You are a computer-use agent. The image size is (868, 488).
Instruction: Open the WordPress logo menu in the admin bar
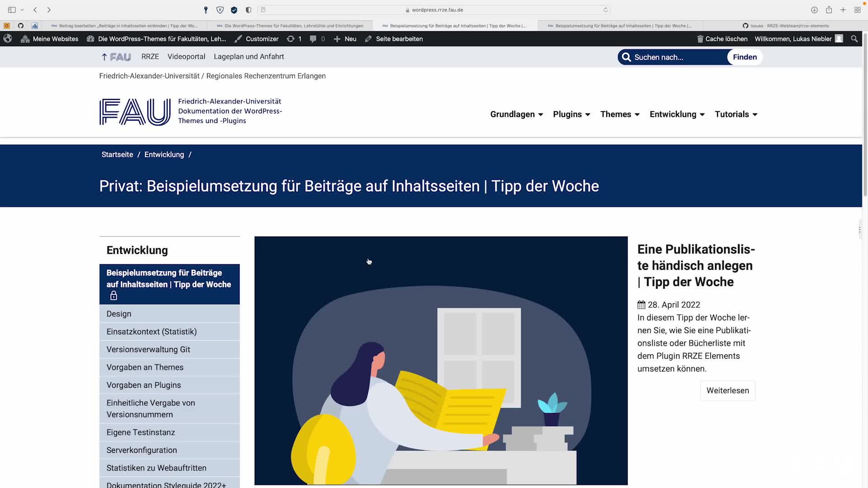tap(8, 39)
